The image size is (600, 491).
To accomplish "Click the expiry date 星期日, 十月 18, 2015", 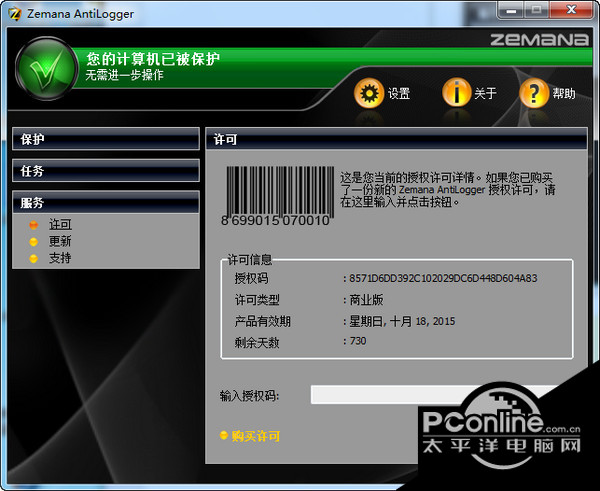I will click(x=402, y=321).
